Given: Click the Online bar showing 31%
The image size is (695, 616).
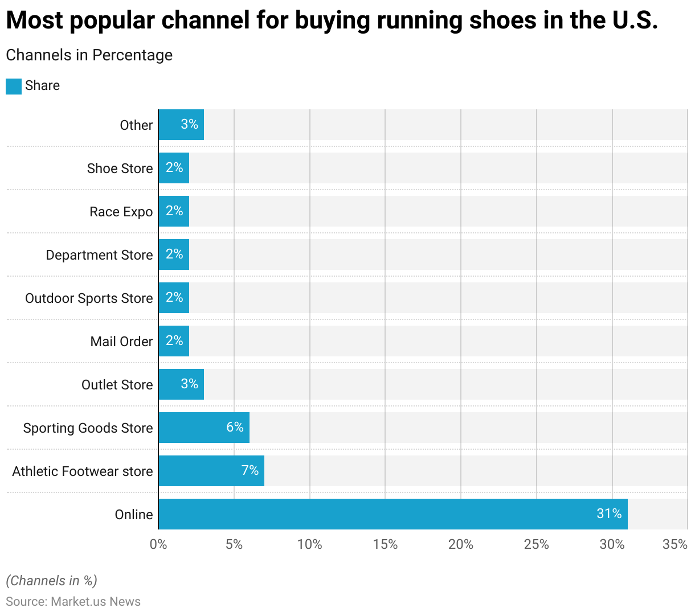Looking at the screenshot, I should (x=393, y=514).
